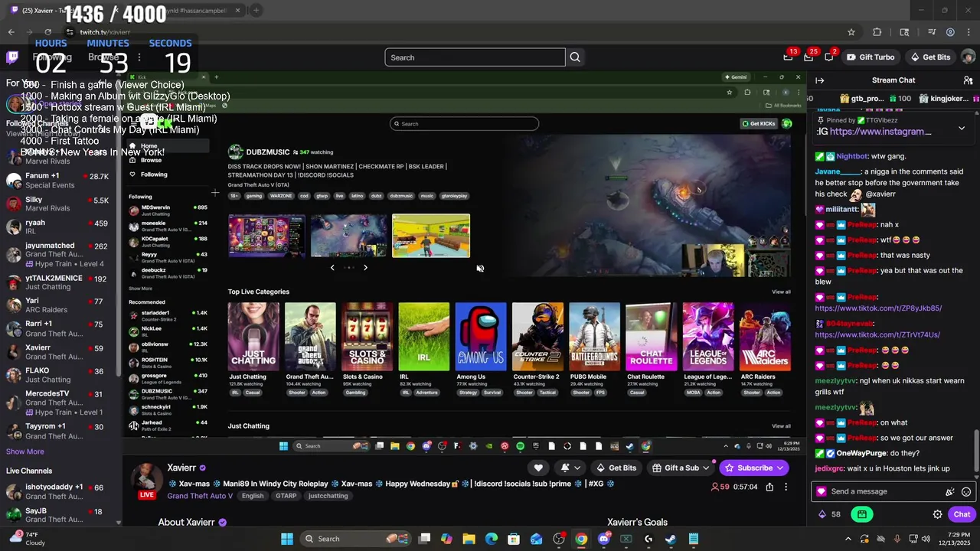Image resolution: width=980 pixels, height=551 pixels.
Task: Open the Subscribe dropdown button
Action: 754,468
